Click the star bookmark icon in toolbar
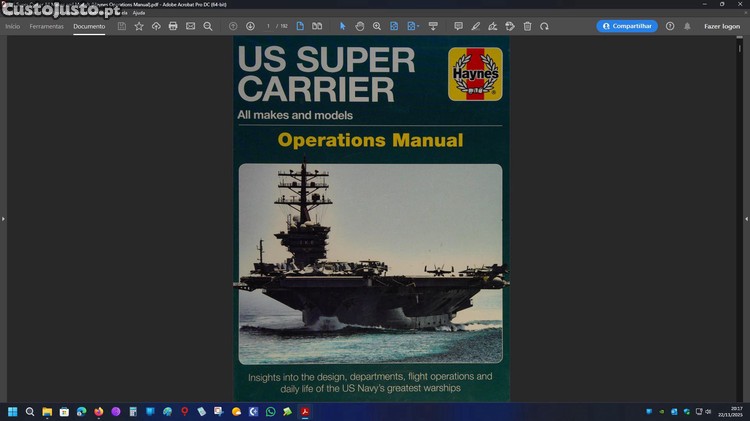 (139, 26)
